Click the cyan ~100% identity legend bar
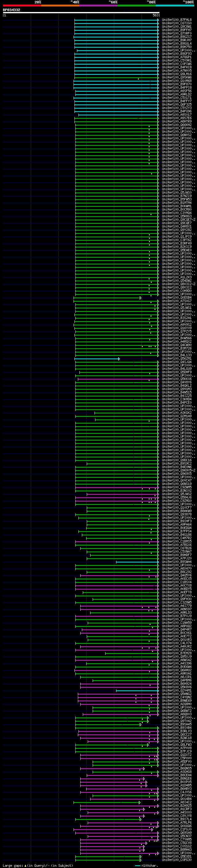197x868 pixels. [175, 6]
